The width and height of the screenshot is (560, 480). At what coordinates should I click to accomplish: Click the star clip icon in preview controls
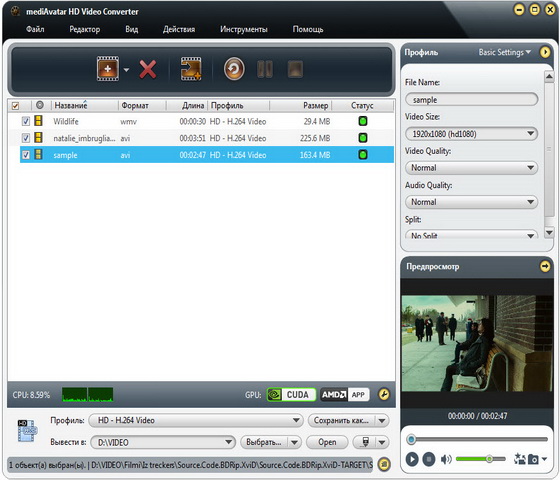pos(519,459)
